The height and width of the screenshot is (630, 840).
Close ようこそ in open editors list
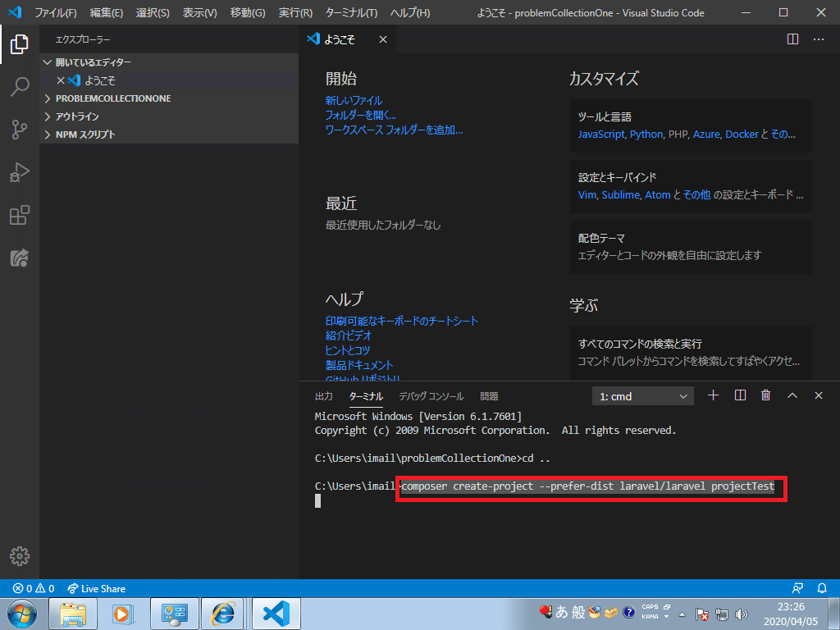(x=61, y=80)
